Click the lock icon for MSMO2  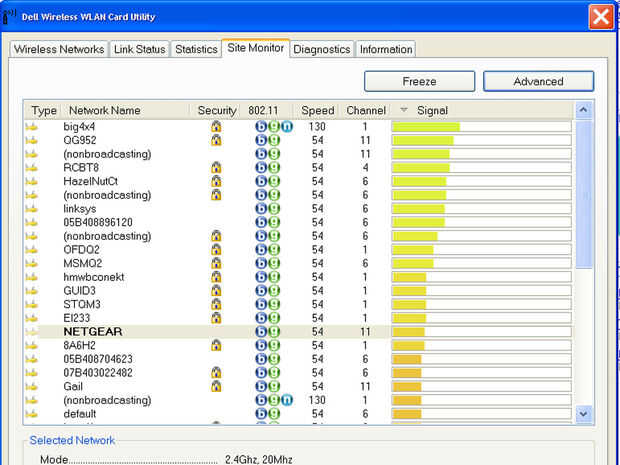point(216,263)
